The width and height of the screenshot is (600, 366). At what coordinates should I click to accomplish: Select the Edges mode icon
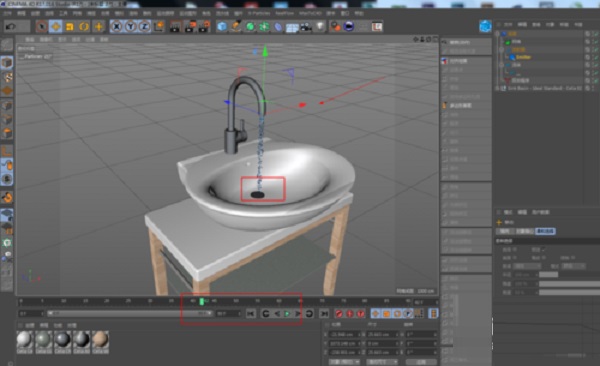[x=7, y=119]
